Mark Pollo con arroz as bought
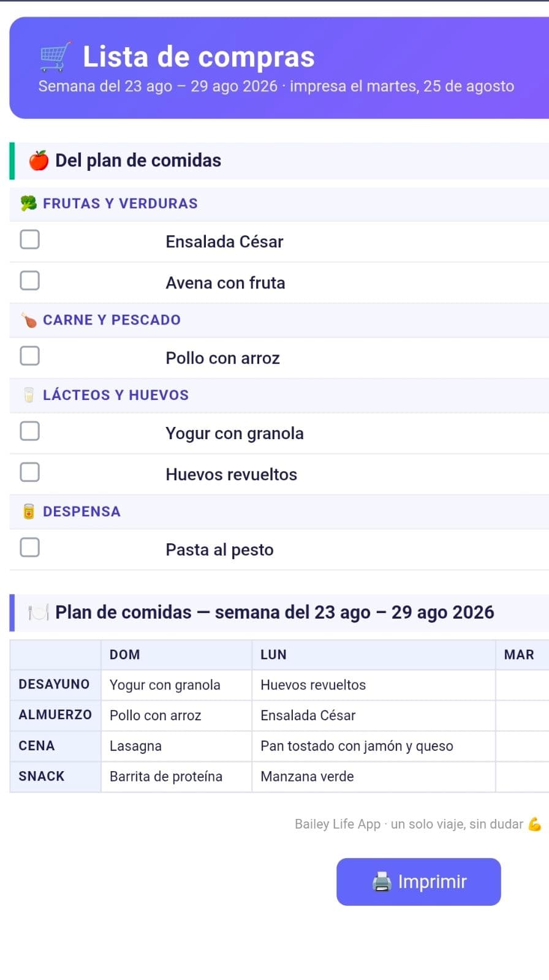 (30, 356)
